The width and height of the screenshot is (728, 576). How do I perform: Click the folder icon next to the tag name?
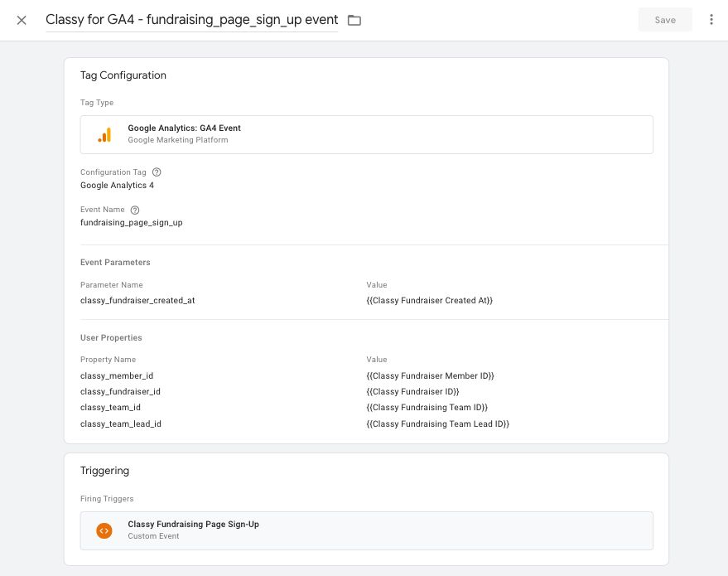tap(354, 20)
